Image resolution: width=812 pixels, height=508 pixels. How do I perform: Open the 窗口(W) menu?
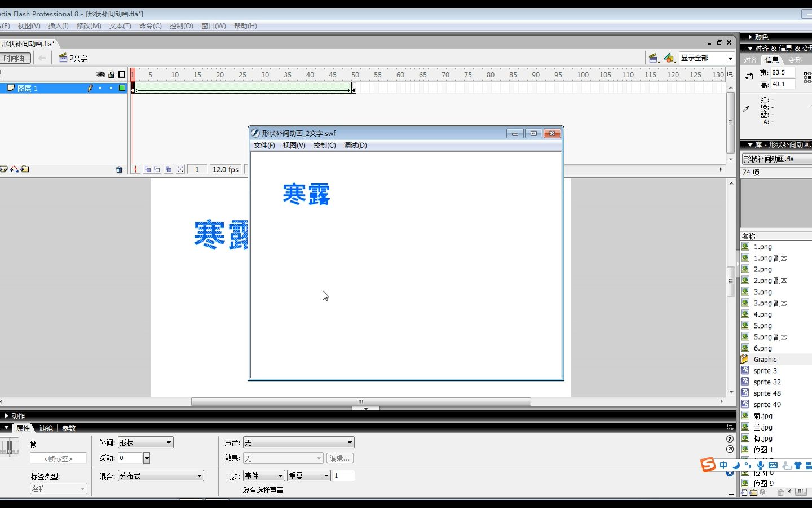[213, 26]
